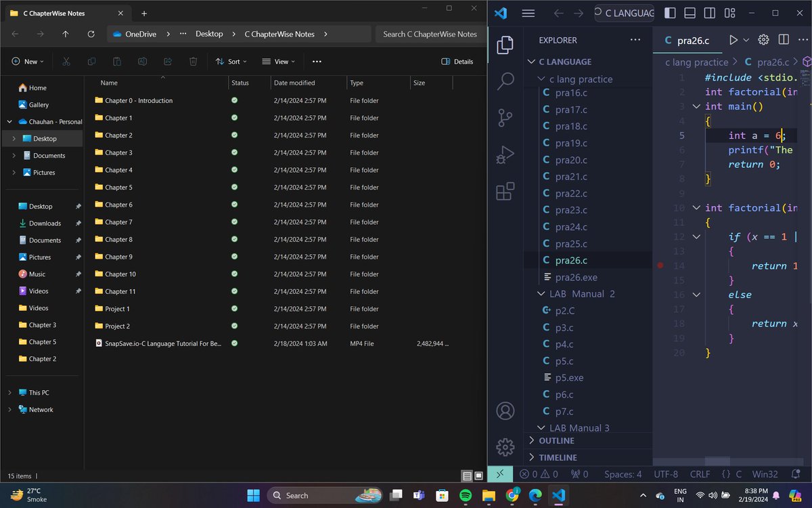Open the Customize Layout button in VS Code
This screenshot has height=508, width=812.
[x=729, y=13]
